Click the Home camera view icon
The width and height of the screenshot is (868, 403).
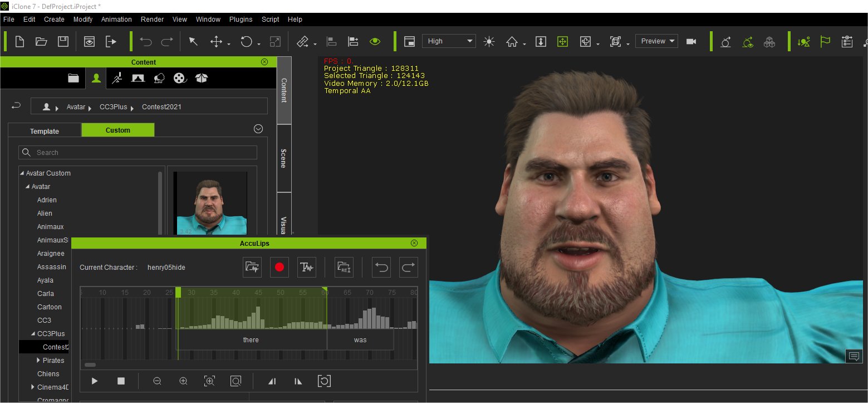click(512, 41)
